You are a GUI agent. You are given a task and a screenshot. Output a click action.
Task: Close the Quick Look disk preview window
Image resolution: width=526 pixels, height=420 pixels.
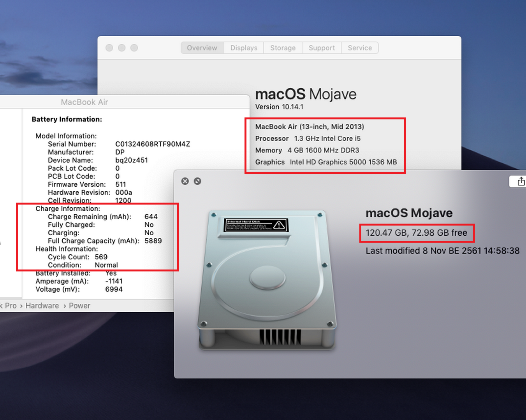pos(185,181)
